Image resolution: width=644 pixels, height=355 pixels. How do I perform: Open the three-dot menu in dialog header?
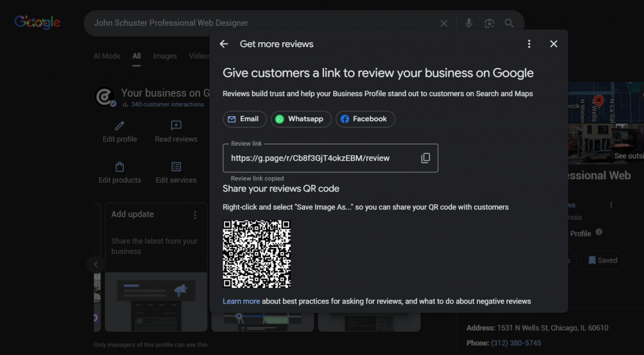click(529, 44)
